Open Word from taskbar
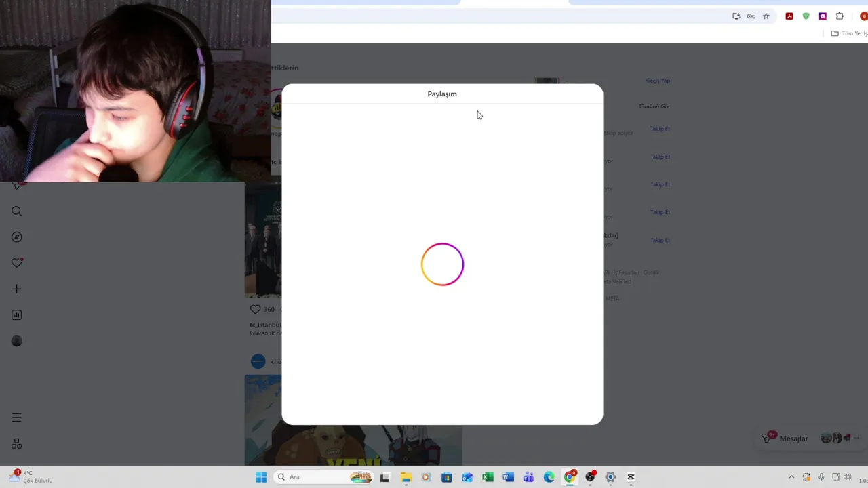Screen dimensions: 868x488 click(508, 477)
